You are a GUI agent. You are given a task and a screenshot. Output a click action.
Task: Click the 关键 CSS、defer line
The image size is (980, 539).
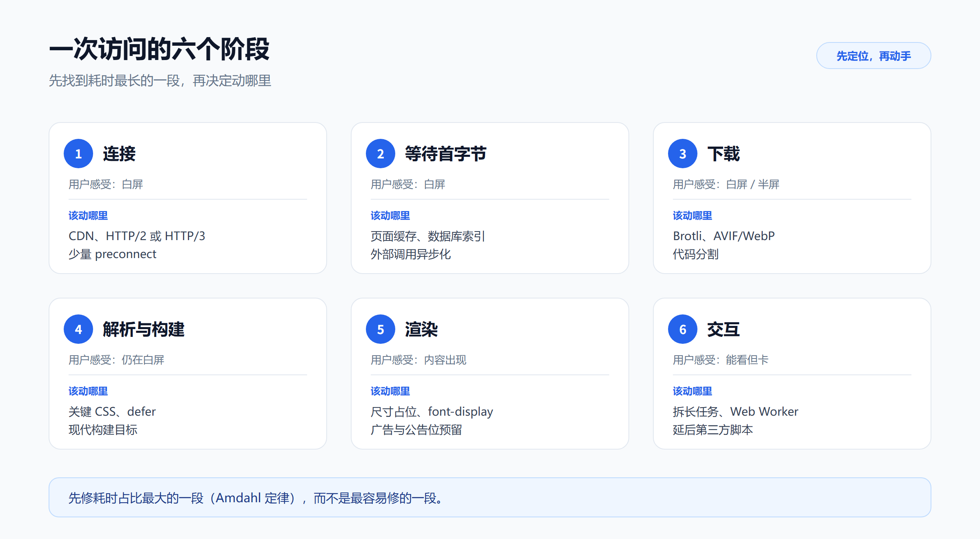tap(112, 412)
